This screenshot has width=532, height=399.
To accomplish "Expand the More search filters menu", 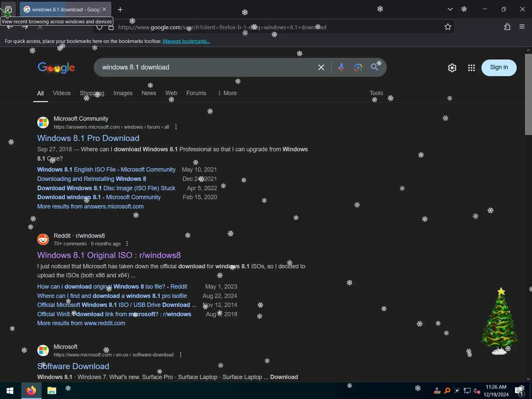I will tap(227, 93).
